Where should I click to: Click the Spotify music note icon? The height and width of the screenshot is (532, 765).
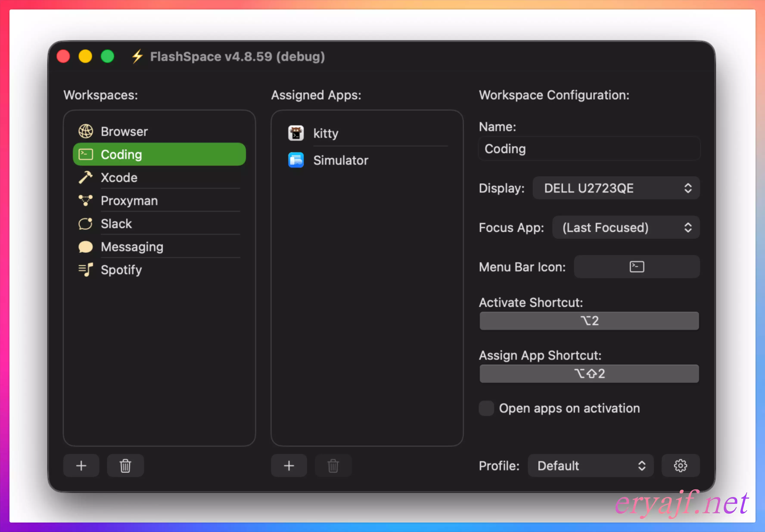pyautogui.click(x=86, y=270)
